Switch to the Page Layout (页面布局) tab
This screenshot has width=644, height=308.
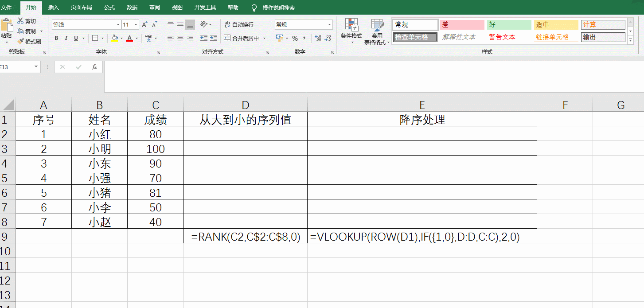(82, 8)
